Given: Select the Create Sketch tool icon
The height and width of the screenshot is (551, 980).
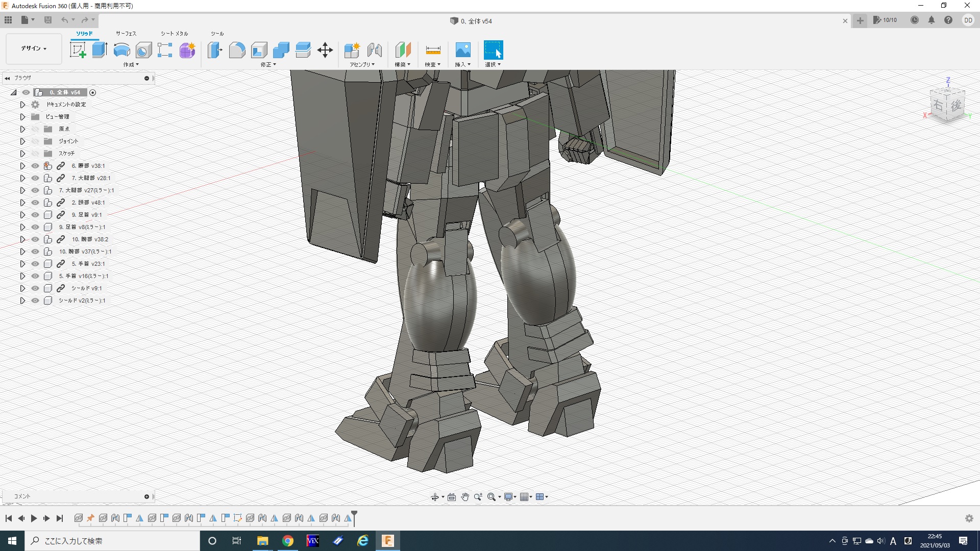Looking at the screenshot, I should coord(78,50).
